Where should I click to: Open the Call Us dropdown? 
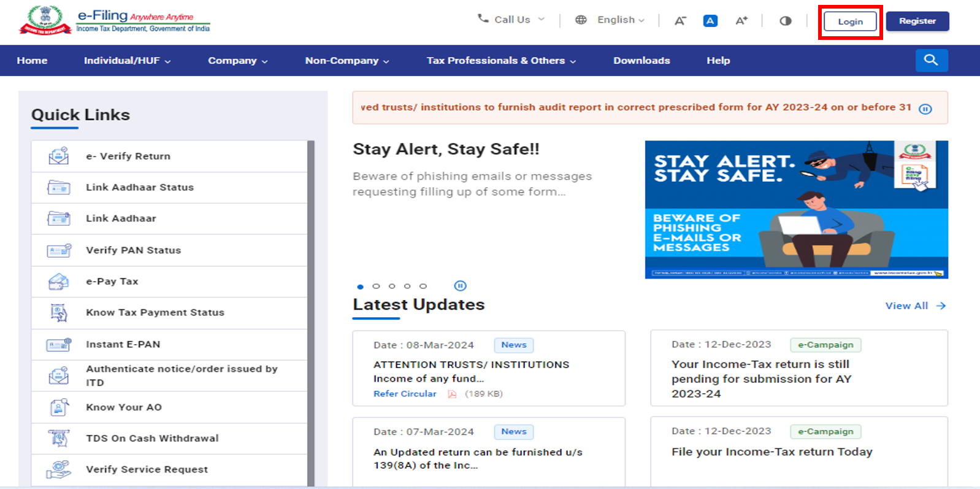click(x=511, y=20)
